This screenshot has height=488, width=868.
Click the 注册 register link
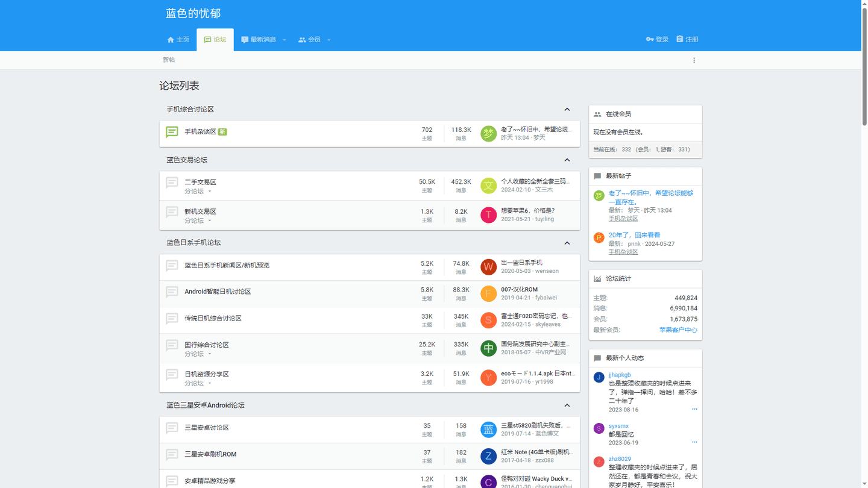click(x=687, y=40)
